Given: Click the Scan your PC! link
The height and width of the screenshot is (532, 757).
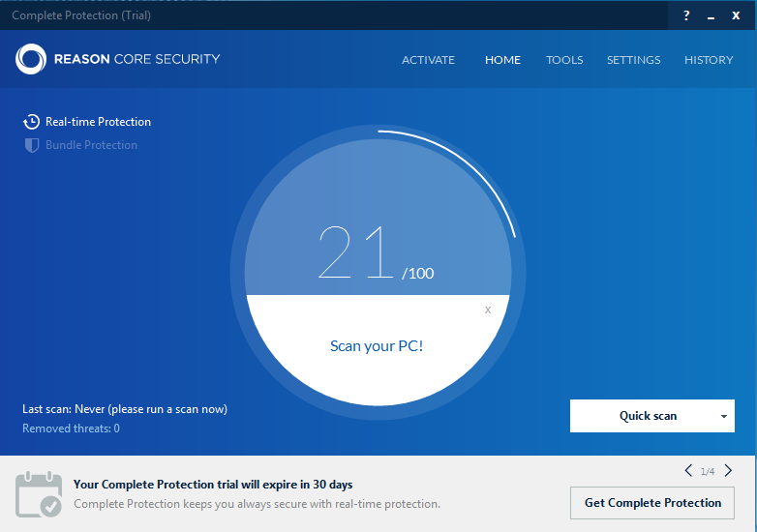Looking at the screenshot, I should click(x=377, y=346).
